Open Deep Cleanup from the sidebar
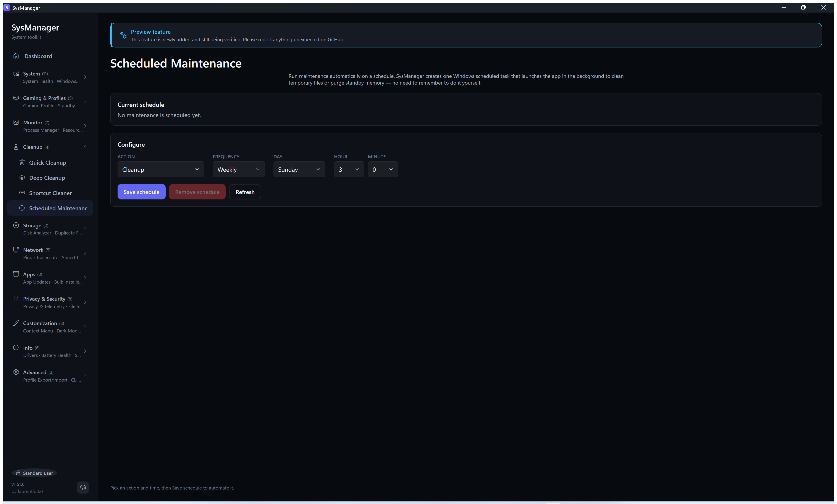The height and width of the screenshot is (504, 837). click(50, 178)
